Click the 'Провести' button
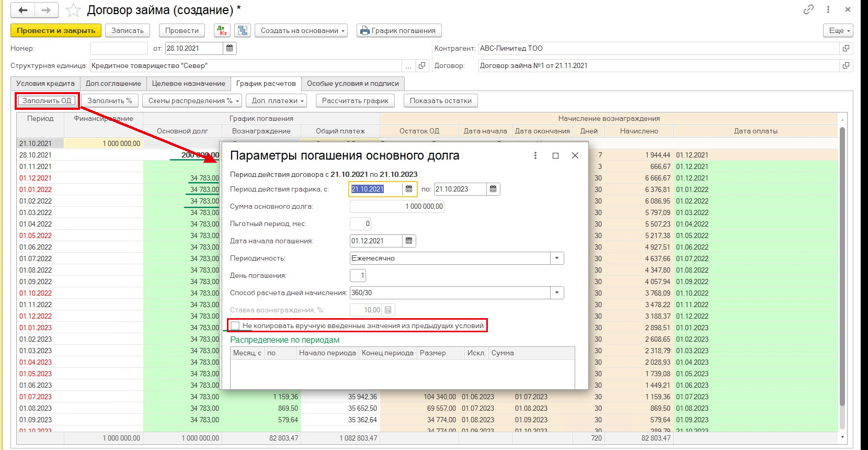 pyautogui.click(x=182, y=30)
